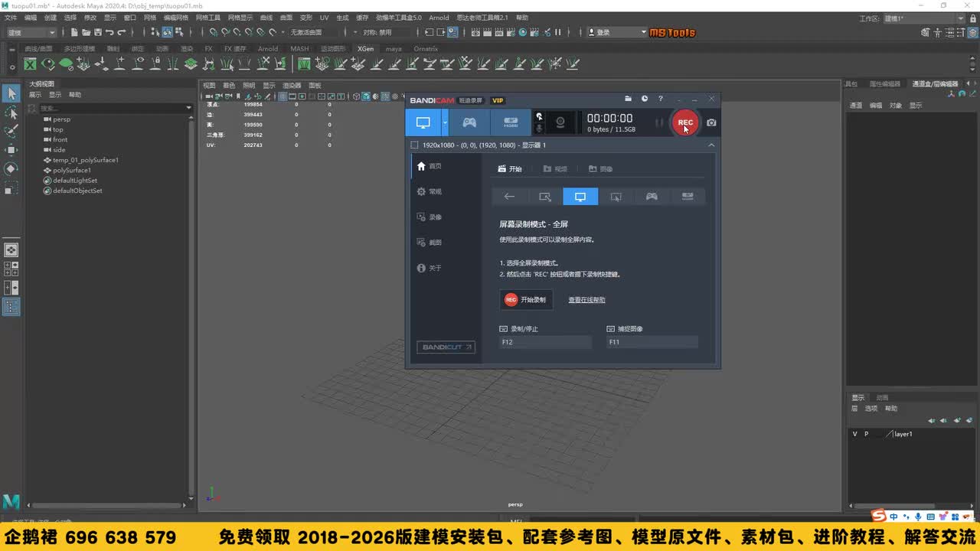Open the Bandicam output folder icon
The image size is (980, 551).
point(628,99)
